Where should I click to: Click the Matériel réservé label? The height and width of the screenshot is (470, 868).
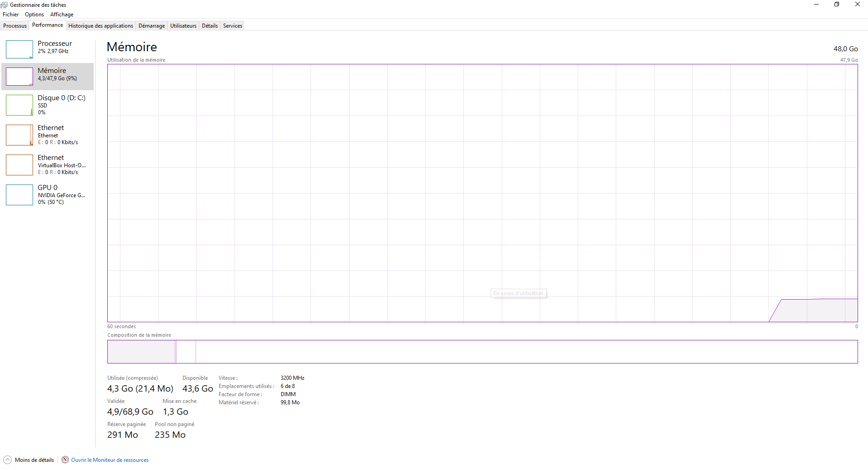coord(239,402)
